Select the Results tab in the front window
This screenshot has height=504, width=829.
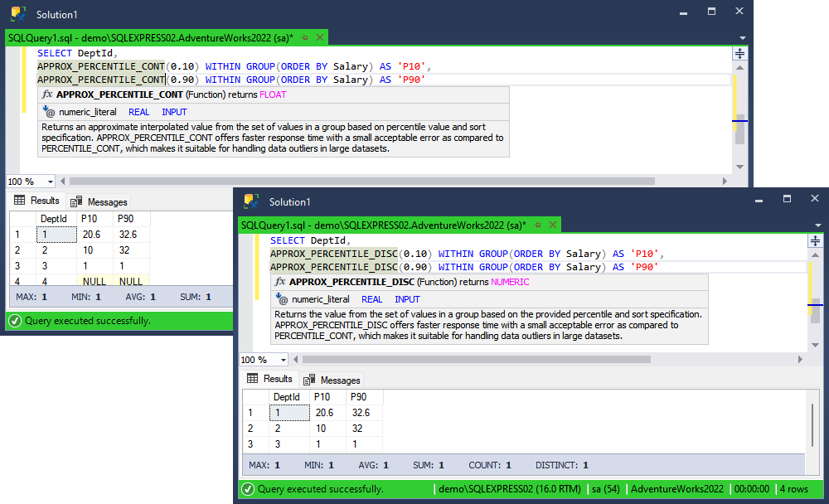tap(269, 379)
